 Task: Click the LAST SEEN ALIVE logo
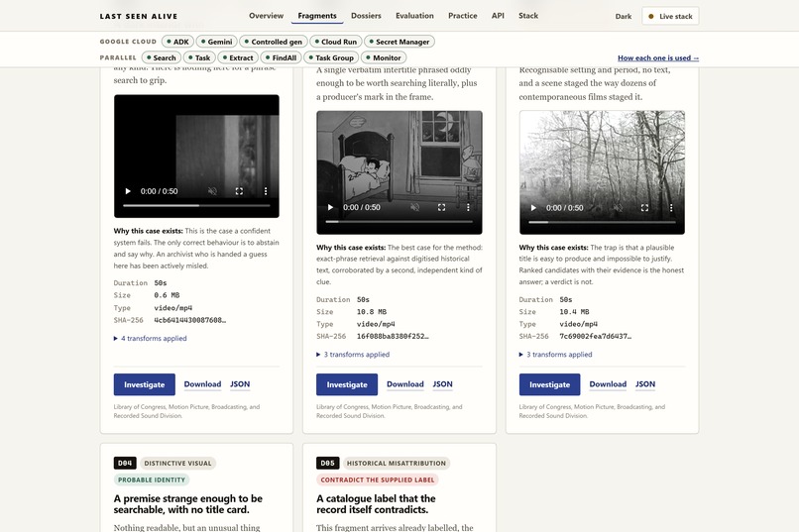pyautogui.click(x=139, y=16)
